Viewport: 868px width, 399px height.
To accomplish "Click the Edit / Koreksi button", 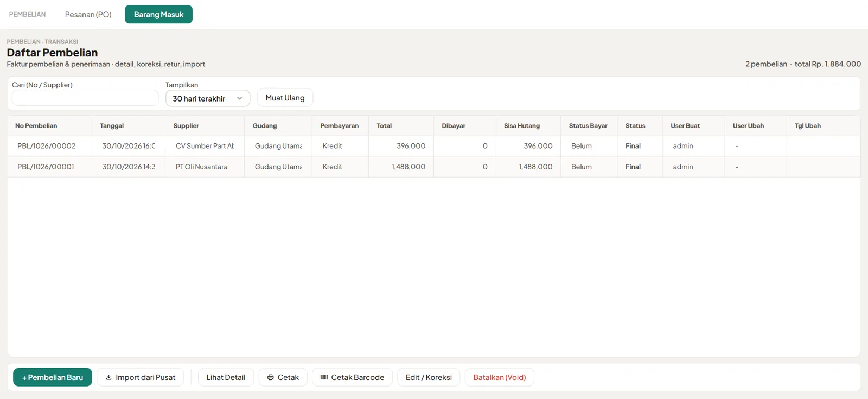I will coord(429,377).
